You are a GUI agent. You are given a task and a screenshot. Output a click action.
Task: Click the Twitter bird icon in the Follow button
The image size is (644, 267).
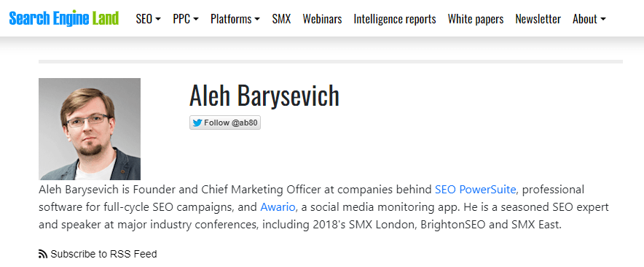pyautogui.click(x=197, y=123)
